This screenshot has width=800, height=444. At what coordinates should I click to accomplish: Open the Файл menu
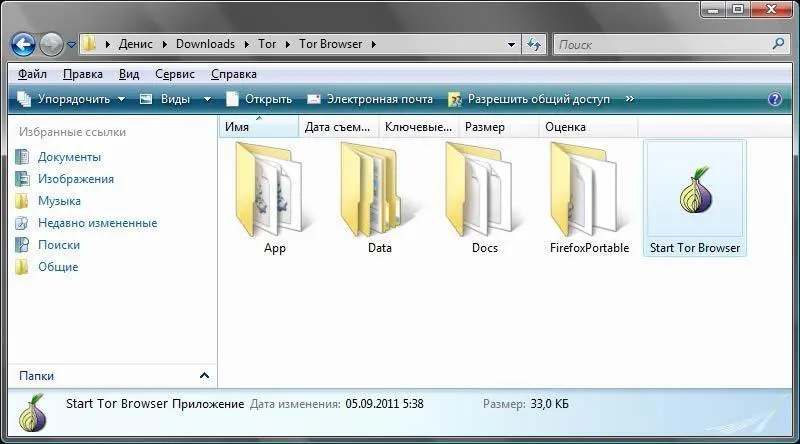pyautogui.click(x=32, y=74)
